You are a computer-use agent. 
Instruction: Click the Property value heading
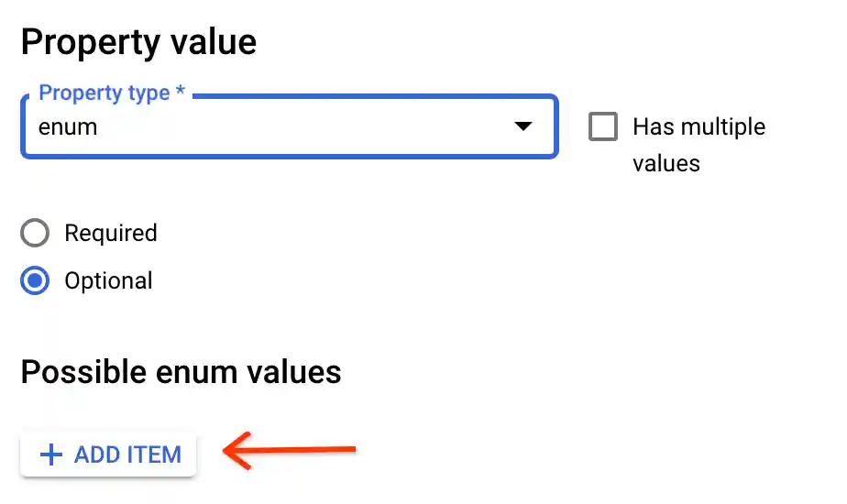[x=138, y=41]
